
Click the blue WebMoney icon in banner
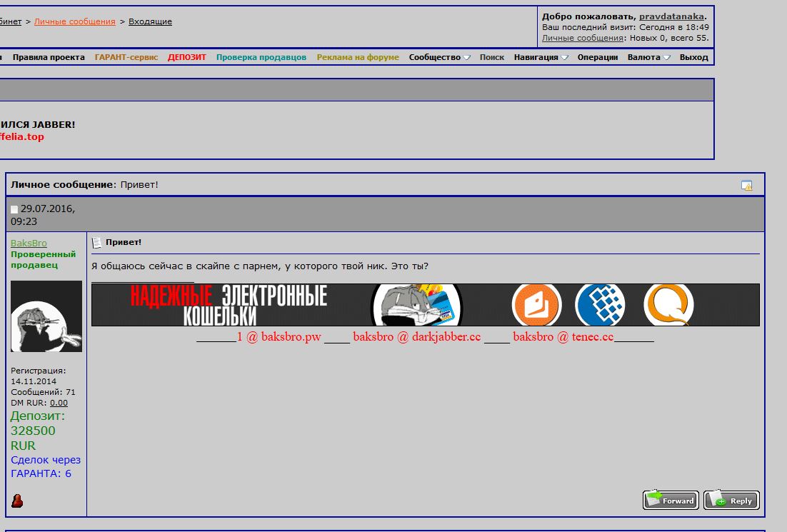click(601, 305)
